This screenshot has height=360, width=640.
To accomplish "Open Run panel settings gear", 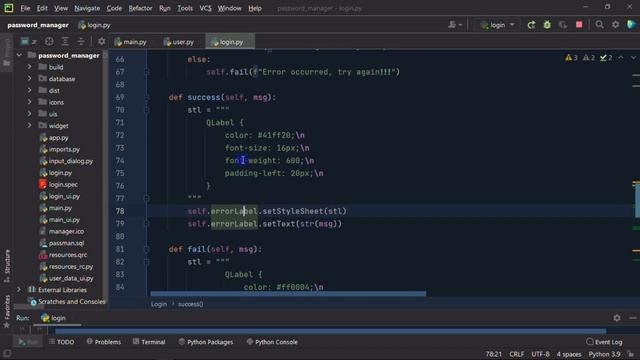I will (617, 318).
